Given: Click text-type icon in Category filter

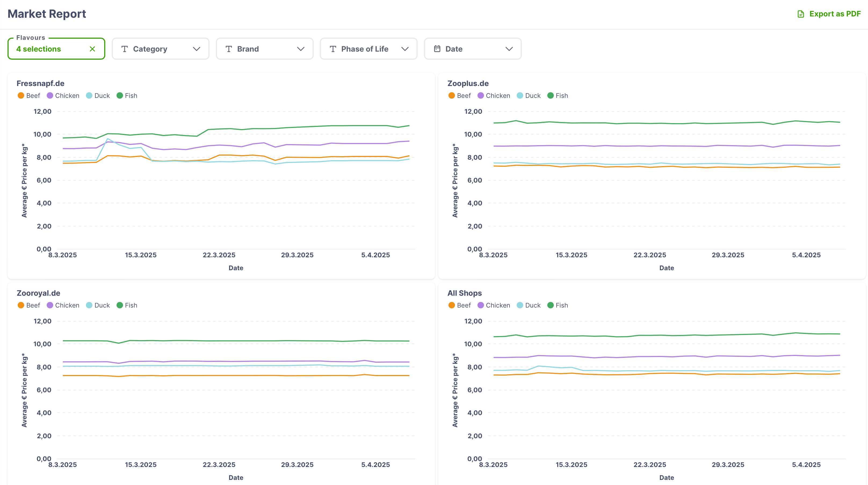Looking at the screenshot, I should (x=125, y=49).
